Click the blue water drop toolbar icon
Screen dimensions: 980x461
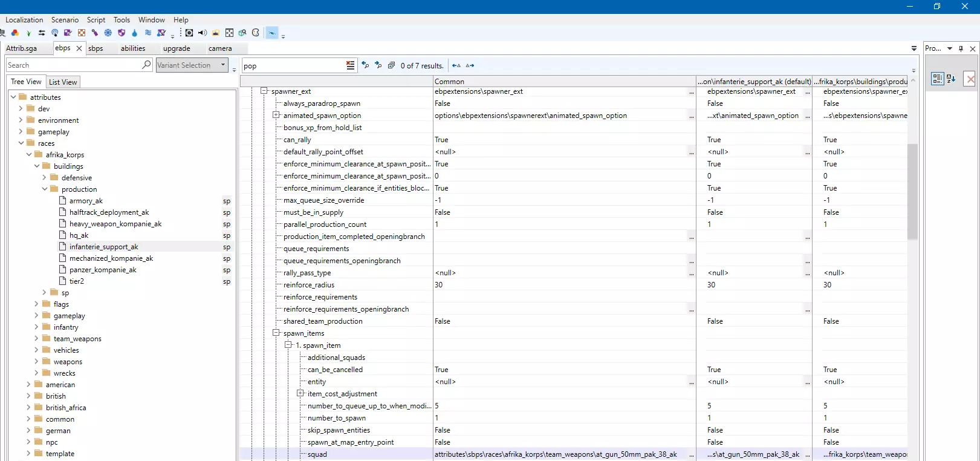[x=134, y=33]
